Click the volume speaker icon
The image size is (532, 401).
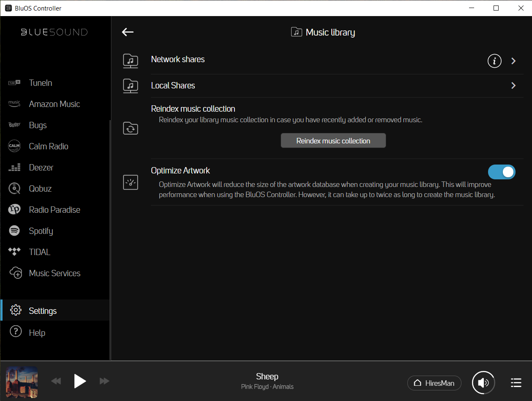[483, 383]
